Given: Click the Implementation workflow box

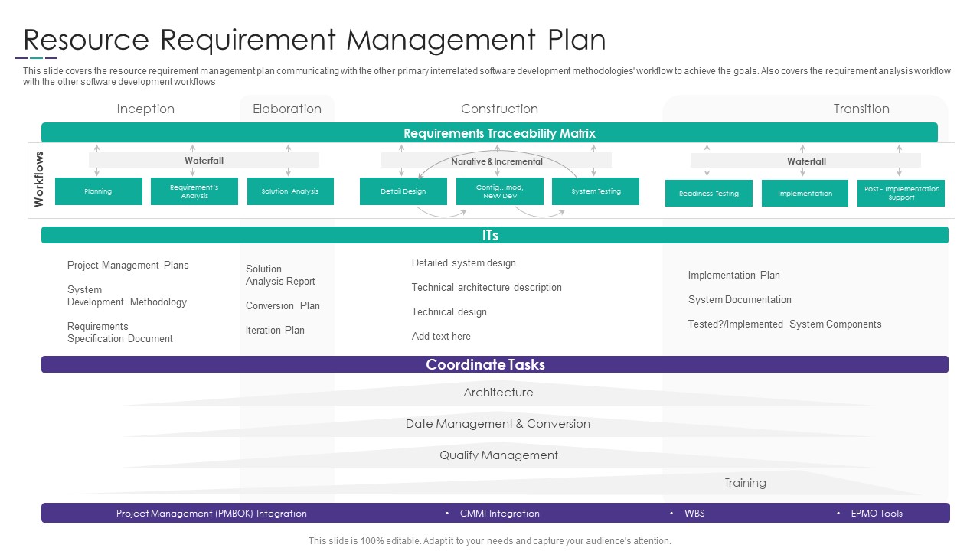Looking at the screenshot, I should click(805, 194).
